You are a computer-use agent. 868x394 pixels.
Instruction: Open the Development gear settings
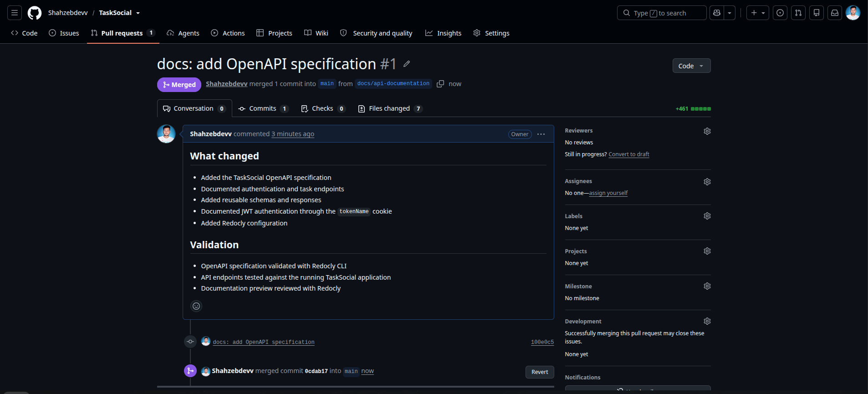point(707,321)
